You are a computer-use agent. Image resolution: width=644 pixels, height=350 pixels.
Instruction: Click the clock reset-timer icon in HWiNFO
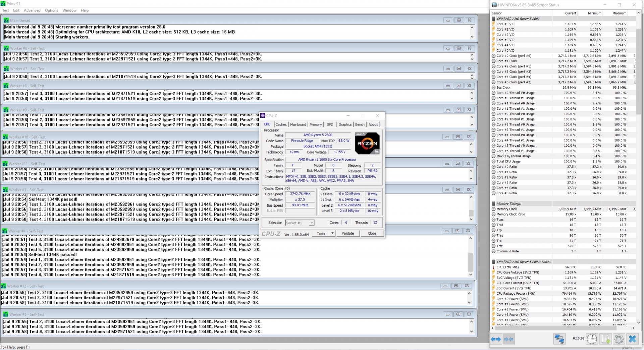(x=592, y=339)
